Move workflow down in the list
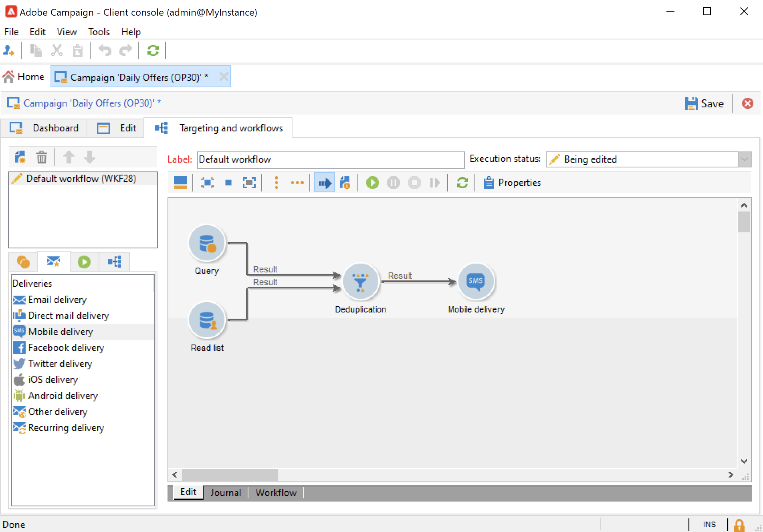Screen dimensions: 763x532 [90, 157]
